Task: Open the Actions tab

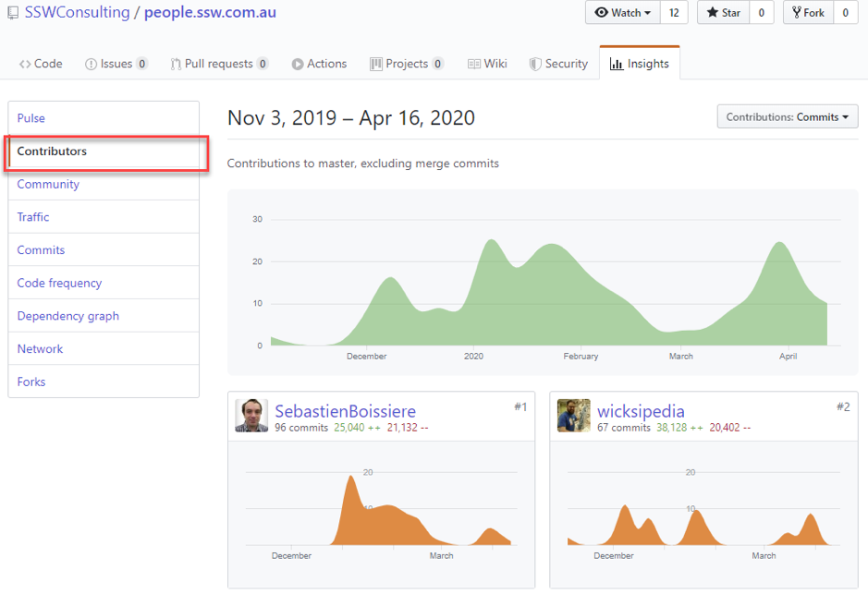Action: [x=319, y=64]
